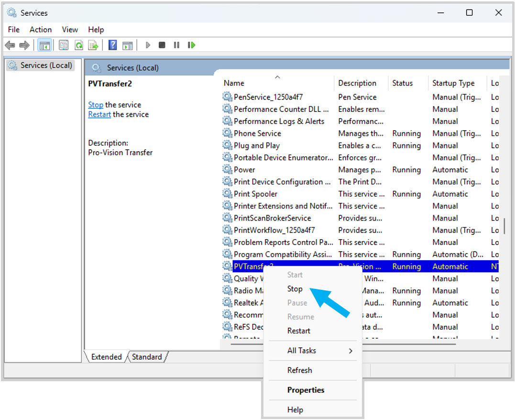Choose Stop in the context menu
515x420 pixels.
tap(295, 289)
